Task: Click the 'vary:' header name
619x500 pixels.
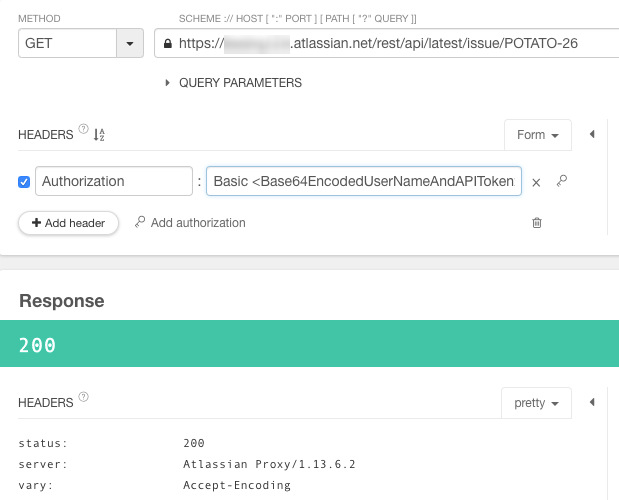Action: click(36, 485)
